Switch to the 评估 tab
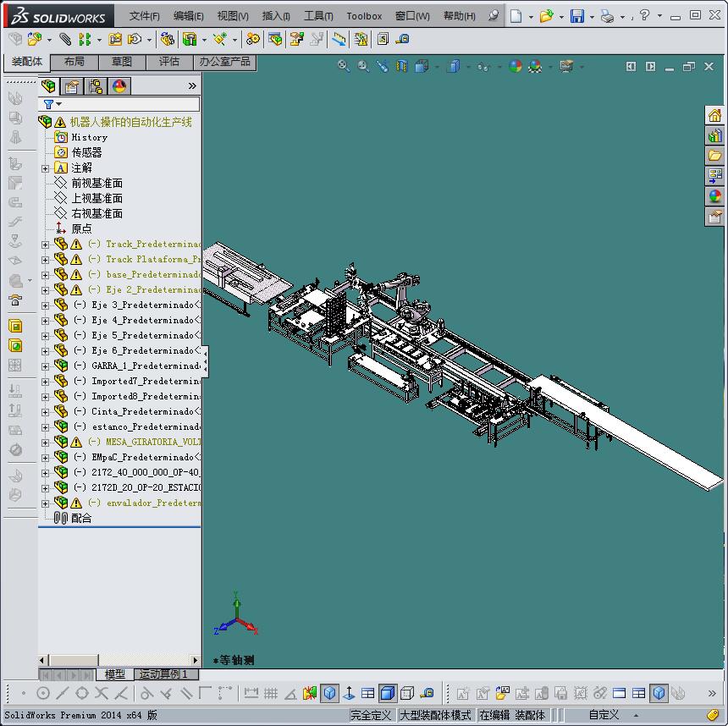The height and width of the screenshot is (726, 728). pyautogui.click(x=169, y=62)
